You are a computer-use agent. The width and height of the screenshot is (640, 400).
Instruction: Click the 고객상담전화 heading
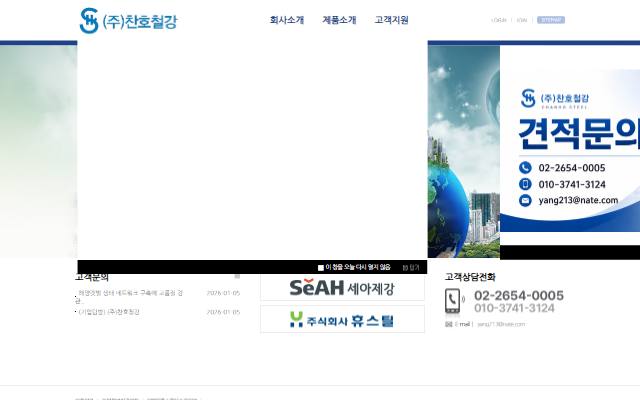click(470, 277)
